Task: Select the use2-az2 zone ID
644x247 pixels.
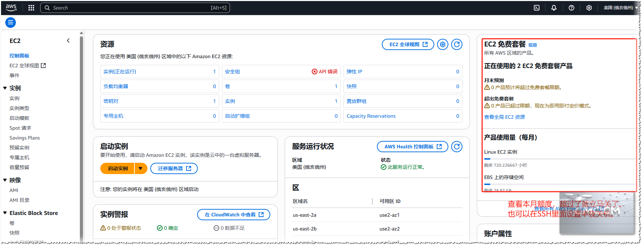Action: coord(390,229)
